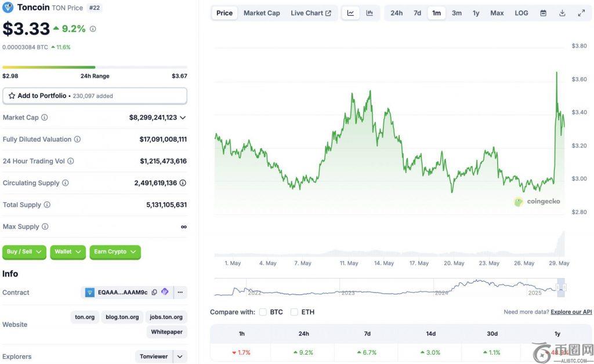Open the contract more options ellipsis
The width and height of the screenshot is (594, 364).
point(180,292)
